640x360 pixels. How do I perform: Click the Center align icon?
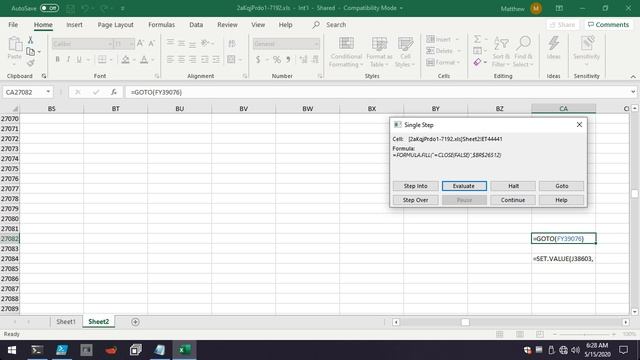pyautogui.click(x=181, y=60)
